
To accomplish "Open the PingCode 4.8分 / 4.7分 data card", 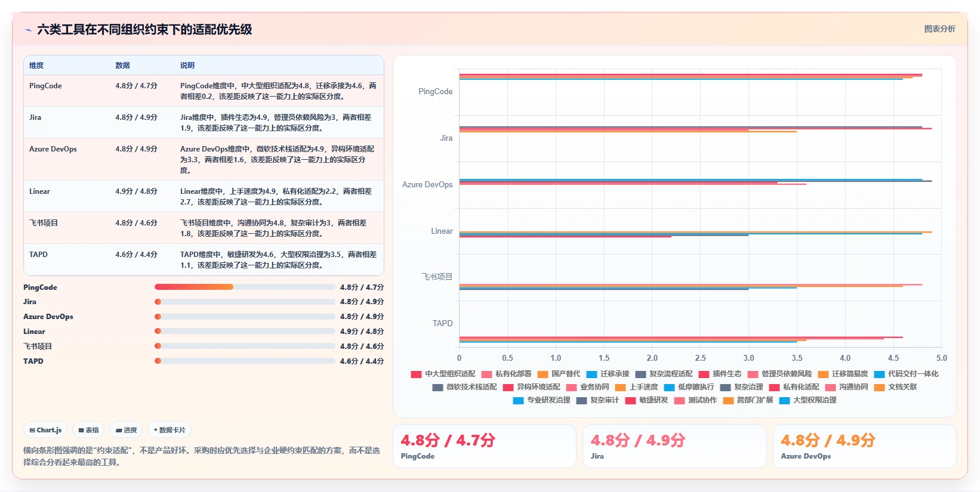I will (x=485, y=446).
